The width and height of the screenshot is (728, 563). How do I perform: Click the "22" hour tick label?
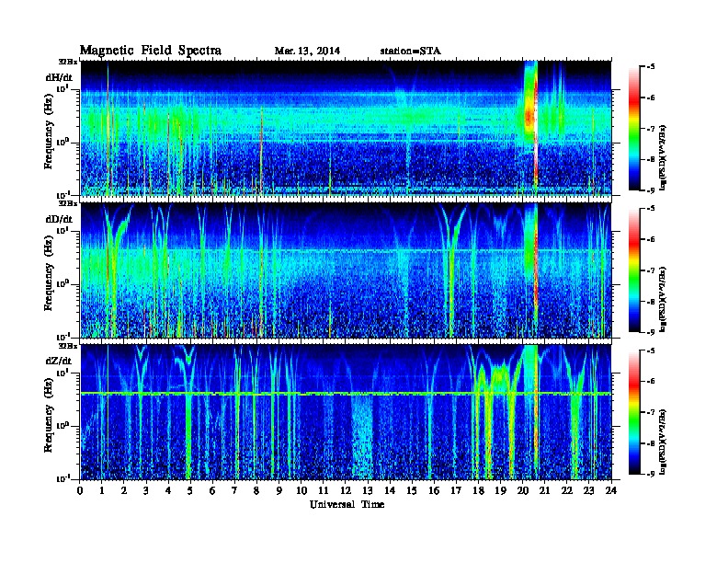tap(567, 491)
